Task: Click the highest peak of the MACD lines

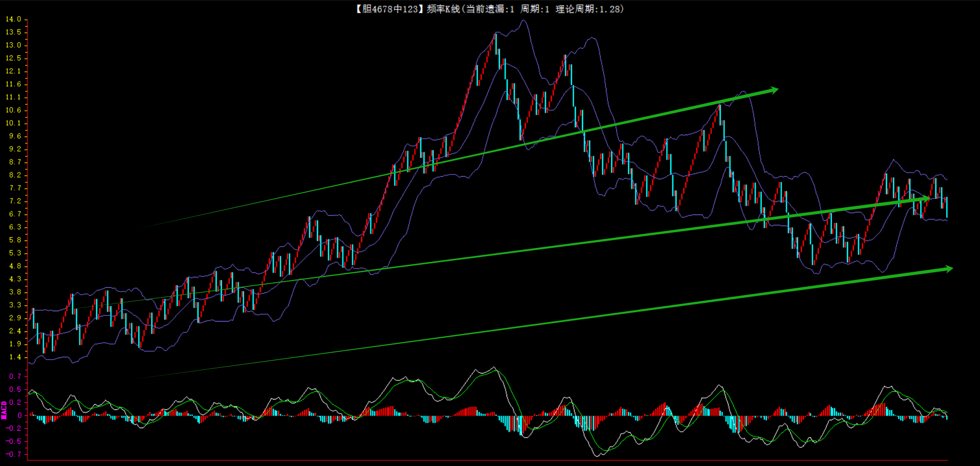Action: tap(494, 368)
